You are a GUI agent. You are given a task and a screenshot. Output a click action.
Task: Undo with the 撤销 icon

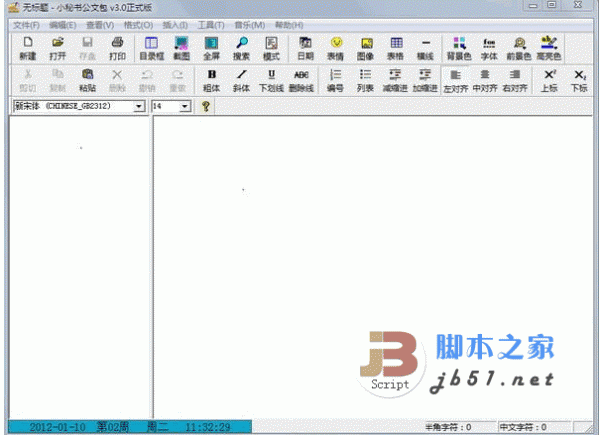147,80
